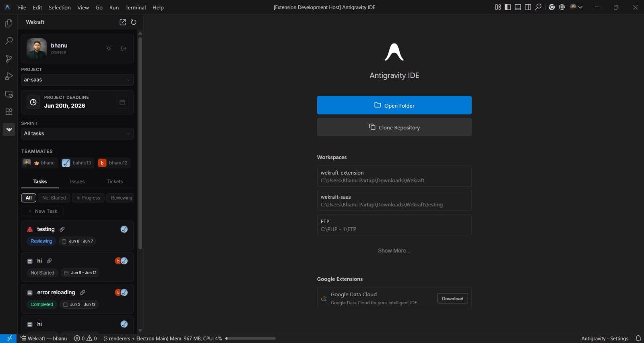
Task: Open the Source Control view
Action: pos(8,58)
